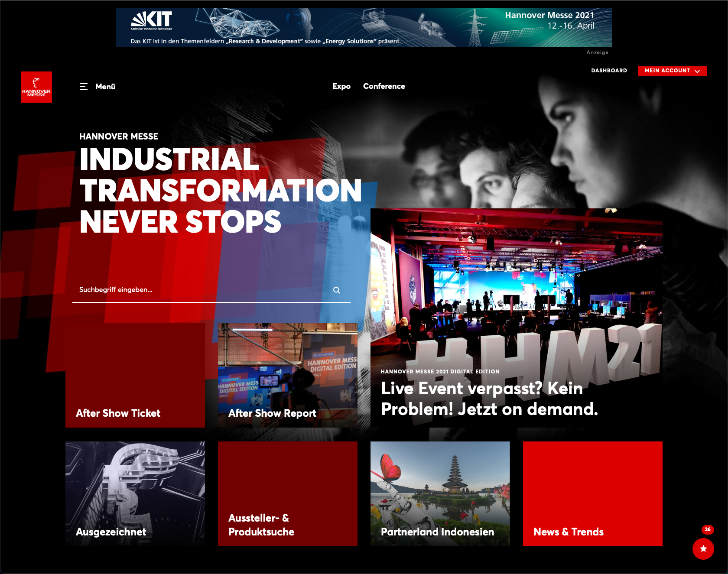Viewport: 728px width, 574px height.
Task: Open the Partnerland Indonesien tile
Action: click(x=440, y=494)
